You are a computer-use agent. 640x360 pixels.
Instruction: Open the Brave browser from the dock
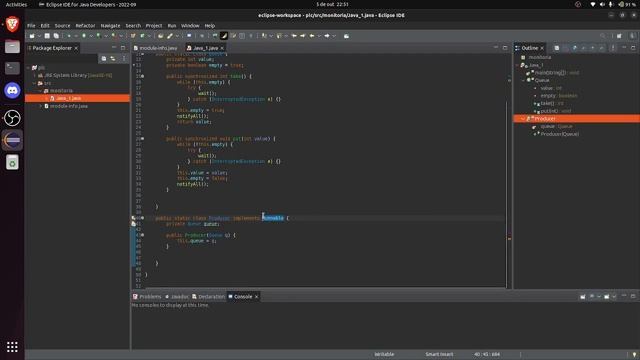tap(12, 24)
